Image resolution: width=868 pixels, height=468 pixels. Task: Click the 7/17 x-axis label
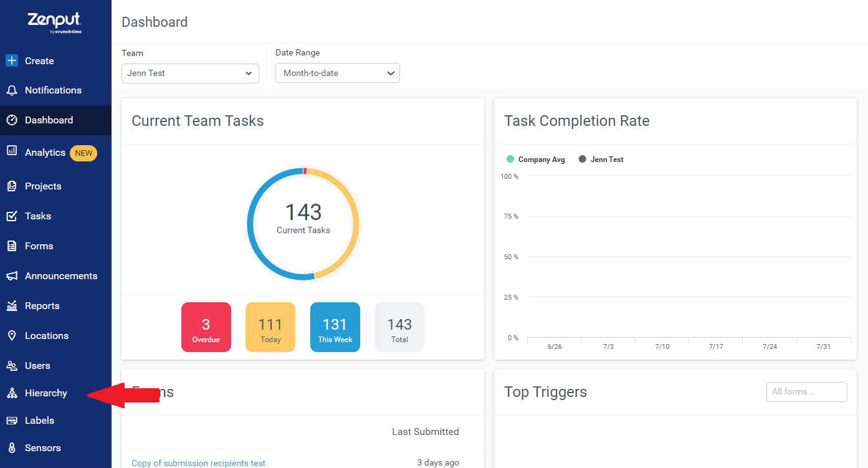click(x=716, y=346)
